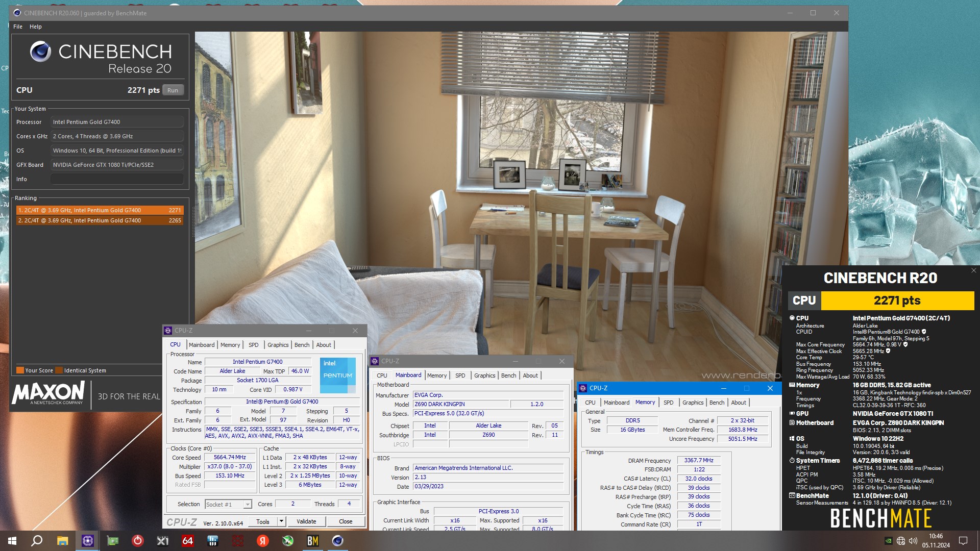Open the red 64 taskbar icon

click(x=188, y=541)
